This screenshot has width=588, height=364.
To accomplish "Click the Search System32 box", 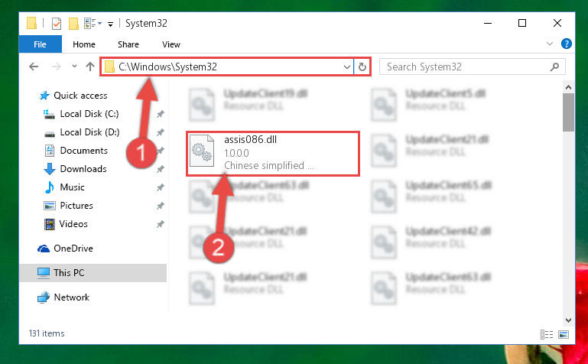I will click(x=472, y=67).
